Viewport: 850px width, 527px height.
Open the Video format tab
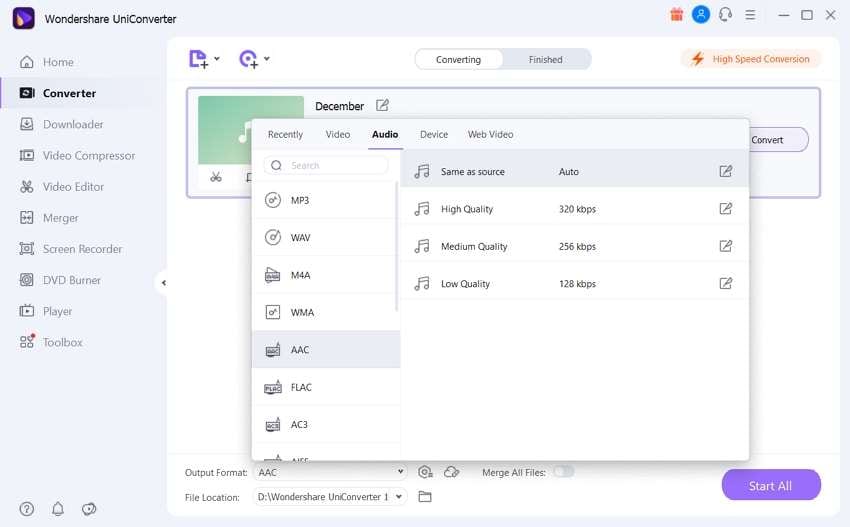tap(338, 134)
